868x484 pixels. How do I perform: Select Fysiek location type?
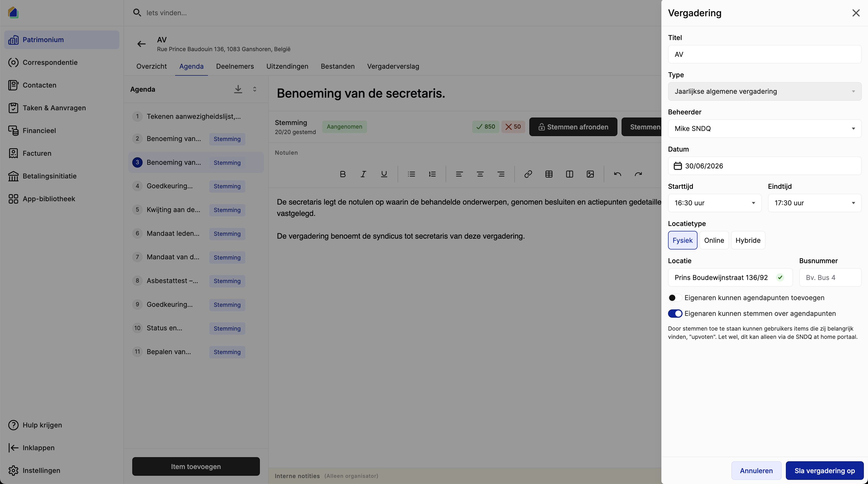pyautogui.click(x=682, y=240)
